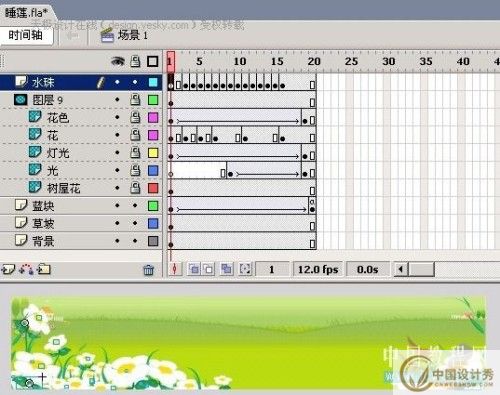Click cyan outline swatch of 水珠
This screenshot has width=500, height=395.
(x=153, y=82)
